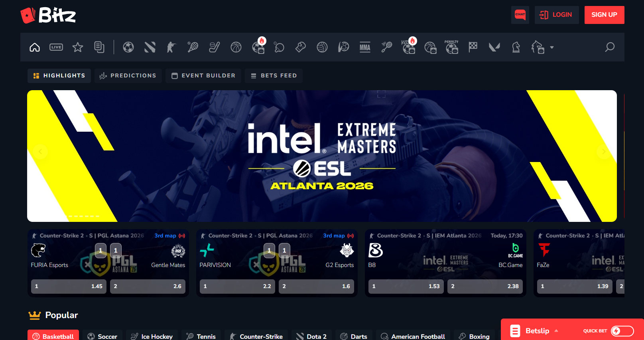Image resolution: width=644 pixels, height=340 pixels.
Task: Switch to the Predictions tab
Action: tap(128, 75)
